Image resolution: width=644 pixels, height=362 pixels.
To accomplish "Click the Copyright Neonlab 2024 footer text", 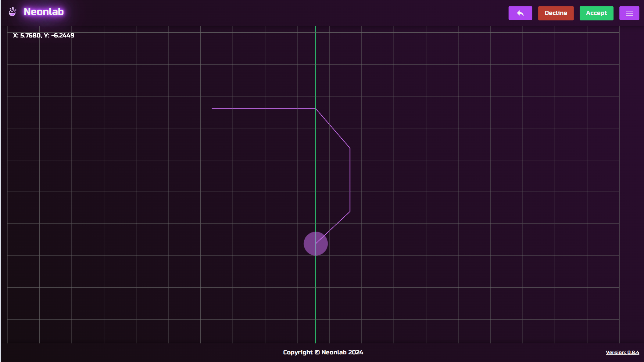I will [x=323, y=352].
